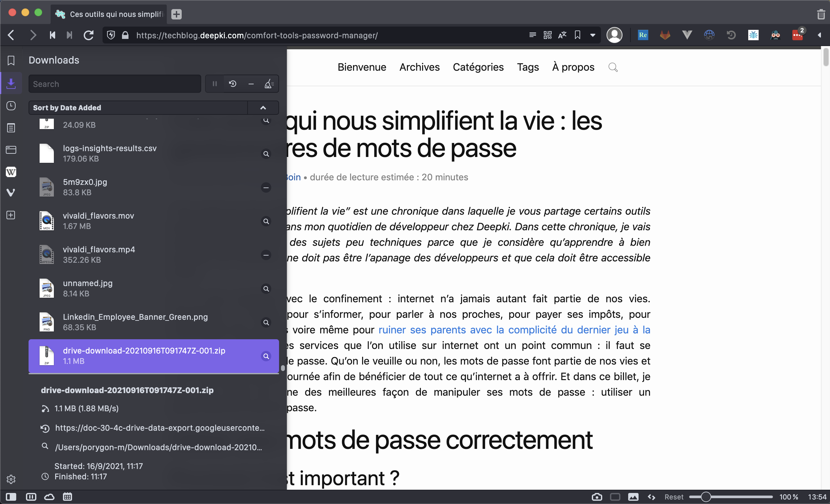830x504 pixels.
Task: Open the Archives menu item
Action: point(419,67)
